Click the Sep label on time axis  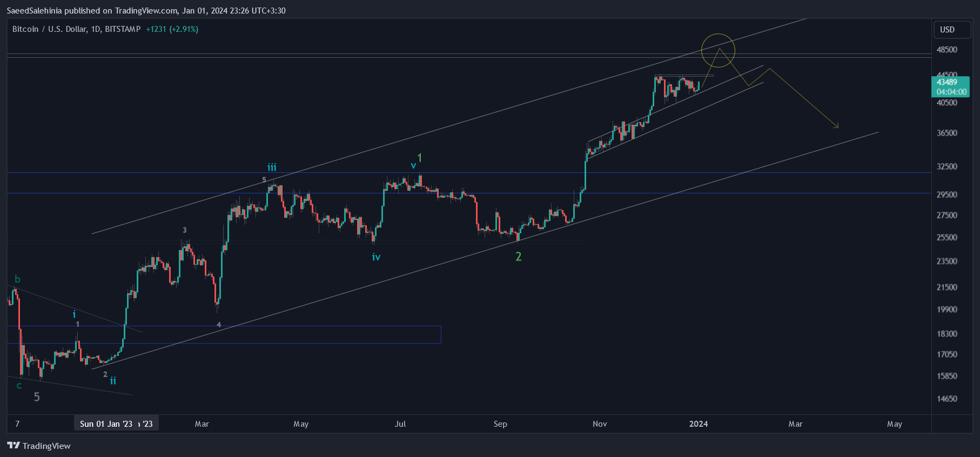500,424
